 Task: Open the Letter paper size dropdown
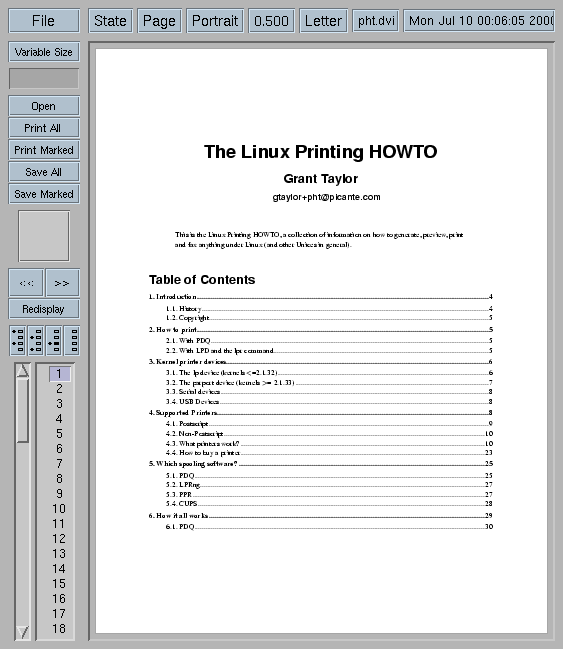click(x=323, y=21)
